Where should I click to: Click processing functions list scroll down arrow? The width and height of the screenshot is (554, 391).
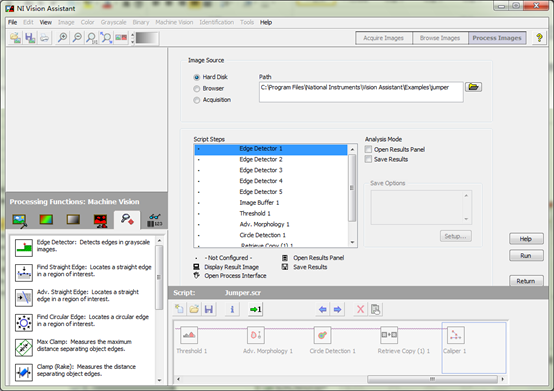[159, 380]
